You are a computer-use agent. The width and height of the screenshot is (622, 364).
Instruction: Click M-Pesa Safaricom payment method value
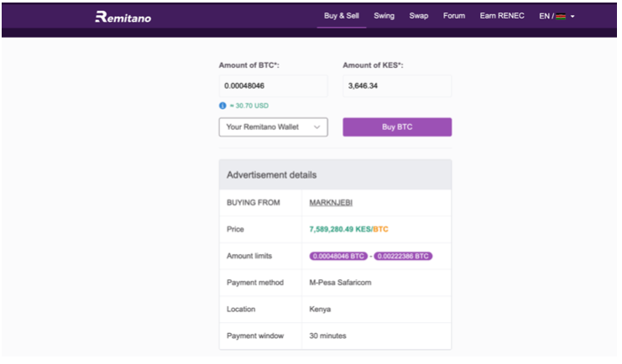point(340,283)
